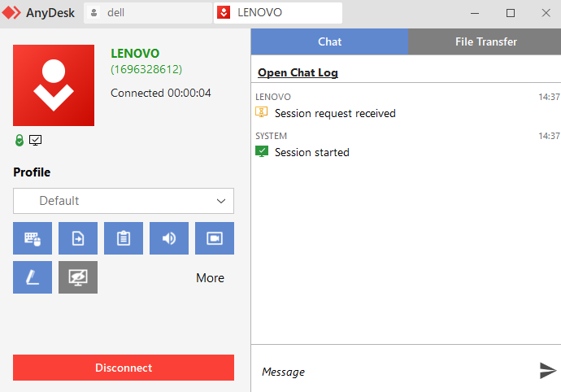Switch to the Chat tab
The image size is (561, 392).
(329, 41)
